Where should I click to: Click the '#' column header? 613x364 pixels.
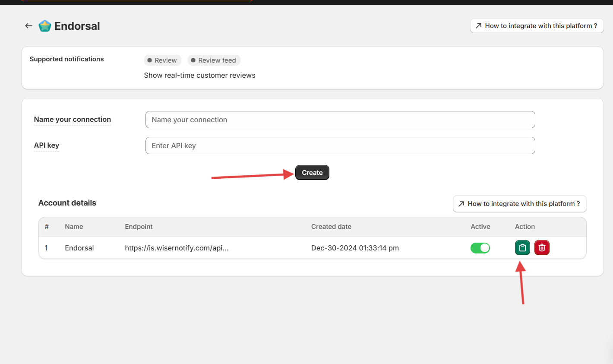coord(47,227)
